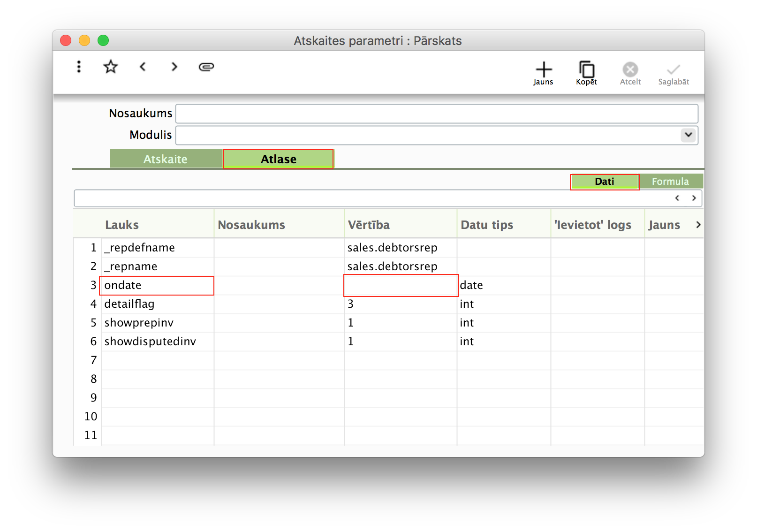Click the value 1 in showdisputedinv row
This screenshot has height=532, width=757.
(x=350, y=342)
